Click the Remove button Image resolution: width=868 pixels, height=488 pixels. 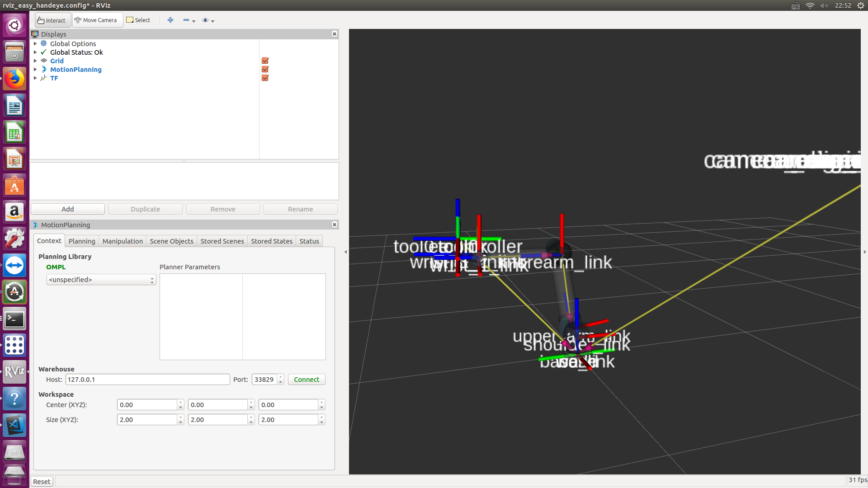pyautogui.click(x=223, y=209)
